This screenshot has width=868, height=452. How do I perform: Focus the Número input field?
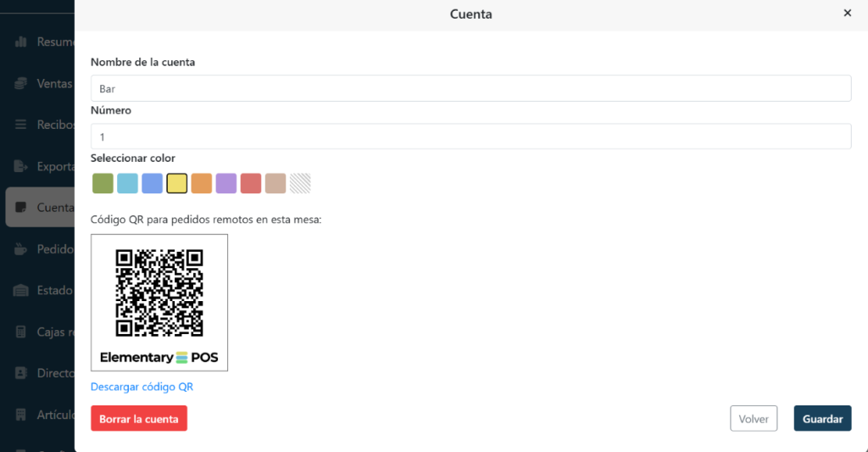point(471,137)
